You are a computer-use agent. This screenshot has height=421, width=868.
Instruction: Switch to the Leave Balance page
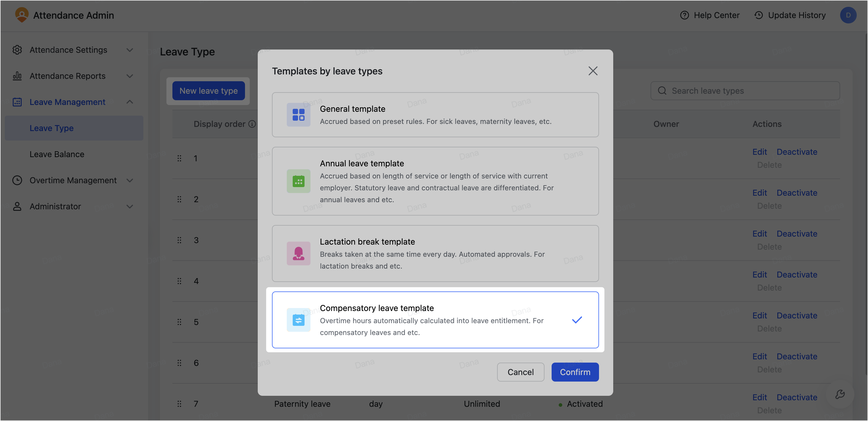tap(57, 154)
